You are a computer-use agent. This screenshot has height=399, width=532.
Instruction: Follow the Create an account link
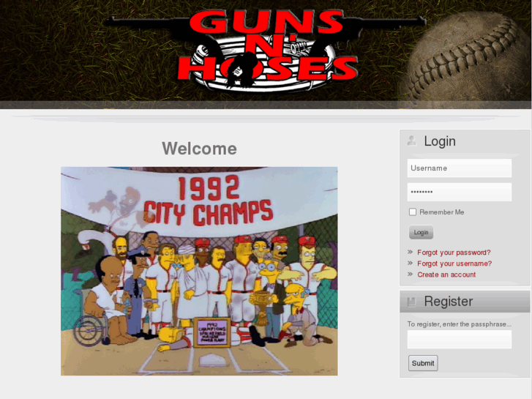pyautogui.click(x=446, y=275)
